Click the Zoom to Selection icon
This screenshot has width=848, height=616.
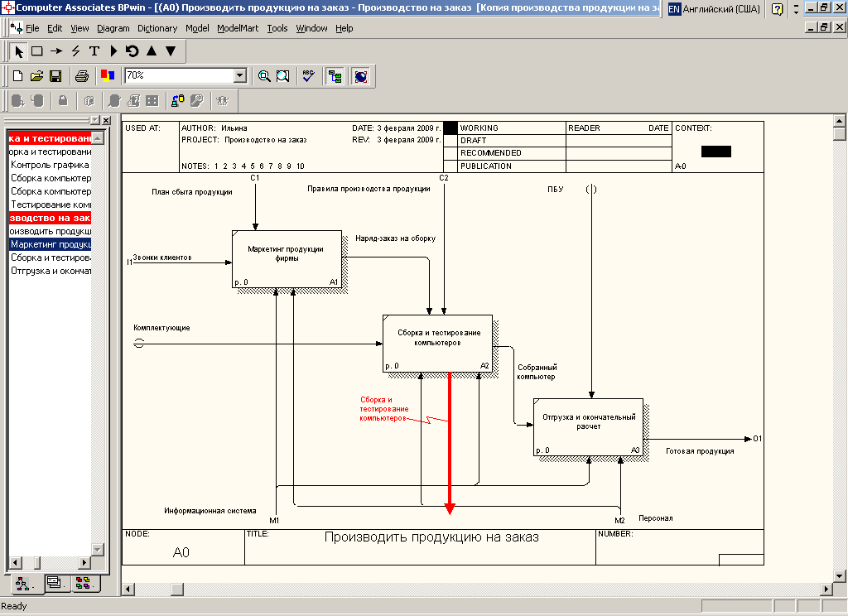pyautogui.click(x=283, y=76)
